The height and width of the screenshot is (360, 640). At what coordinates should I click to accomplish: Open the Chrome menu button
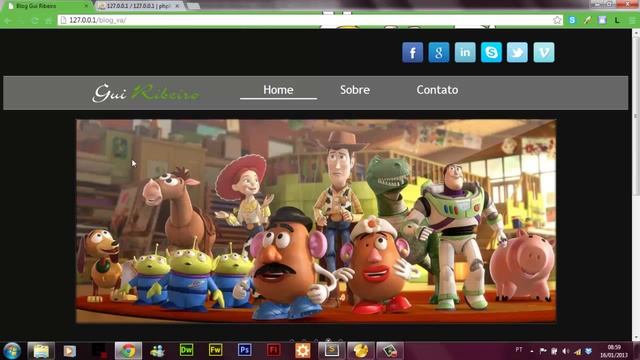(x=632, y=20)
